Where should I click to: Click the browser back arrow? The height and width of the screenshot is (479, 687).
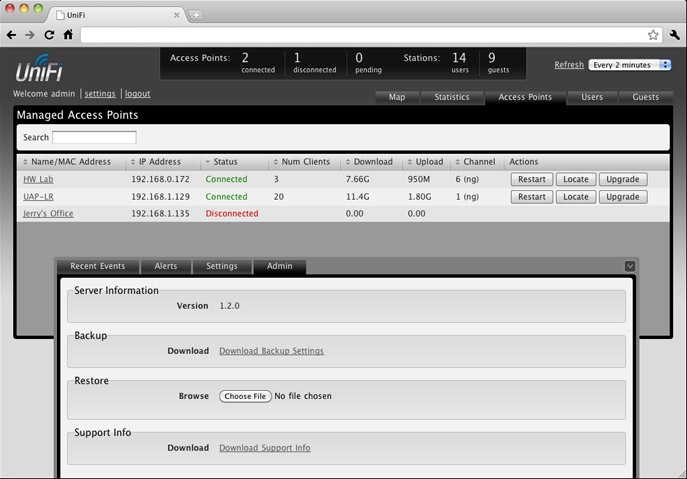(11, 35)
